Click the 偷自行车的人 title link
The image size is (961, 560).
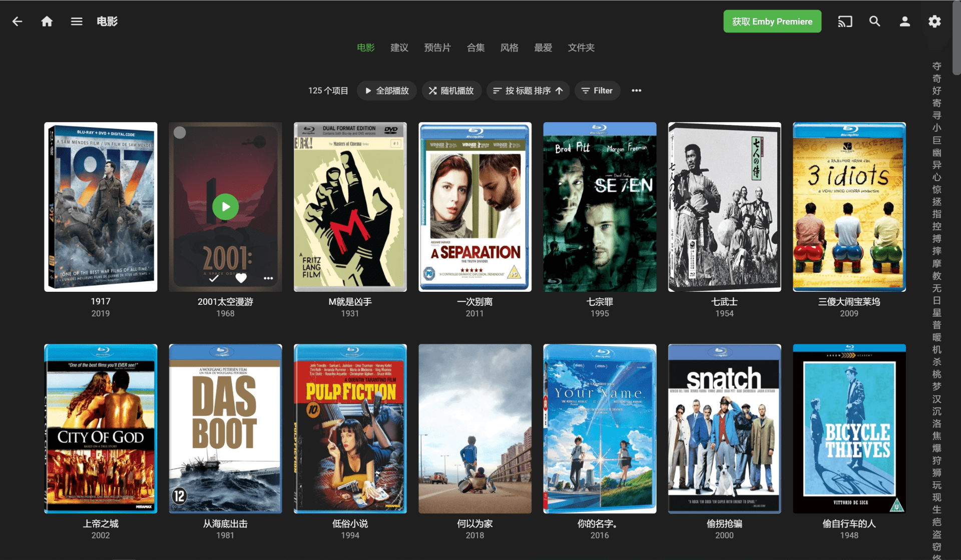click(x=849, y=523)
